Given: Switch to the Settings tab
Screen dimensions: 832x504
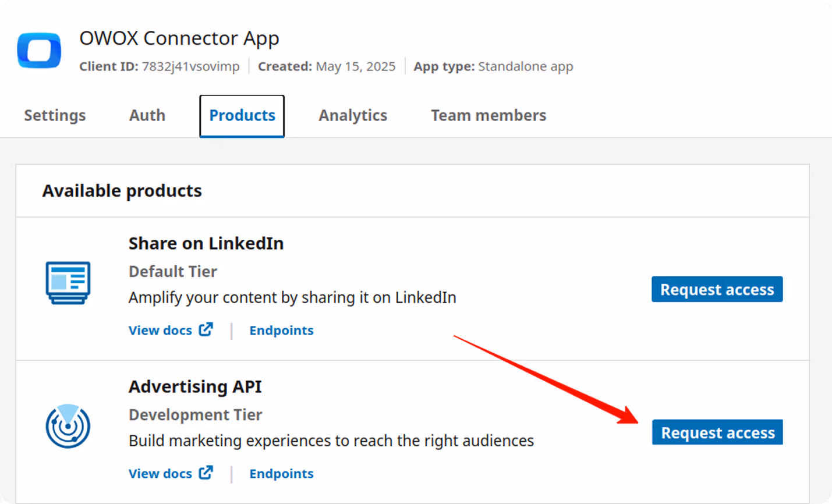Looking at the screenshot, I should coord(54,115).
